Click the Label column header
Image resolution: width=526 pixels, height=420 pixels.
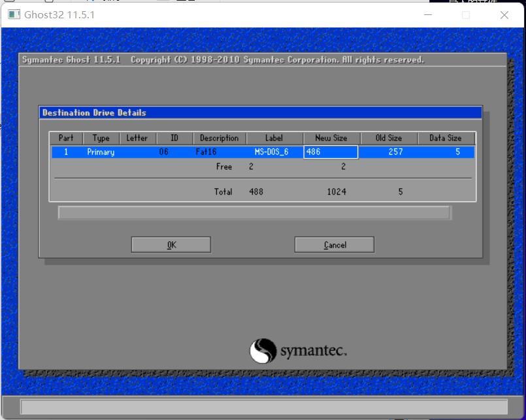tap(274, 138)
